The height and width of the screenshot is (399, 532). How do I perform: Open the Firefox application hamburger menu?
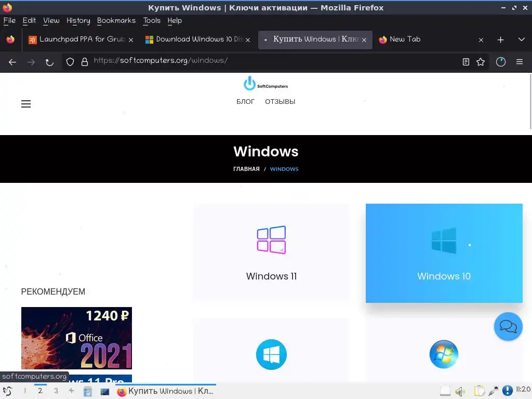tap(520, 62)
